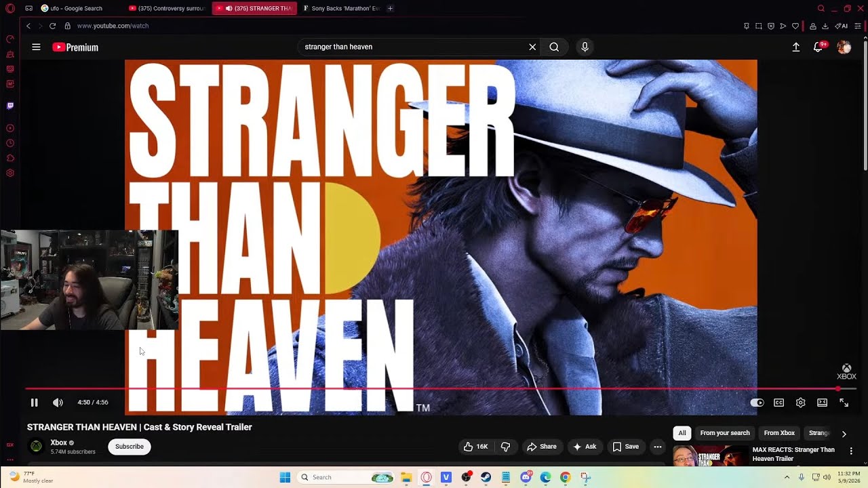868x488 pixels.
Task: Enter fullscreen mode
Action: pyautogui.click(x=844, y=403)
